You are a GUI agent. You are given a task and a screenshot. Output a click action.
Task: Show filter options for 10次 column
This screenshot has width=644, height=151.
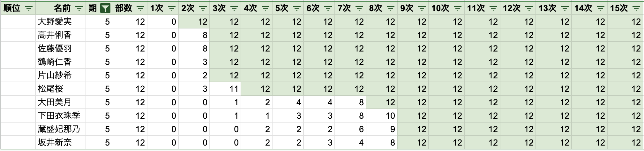click(x=458, y=8)
